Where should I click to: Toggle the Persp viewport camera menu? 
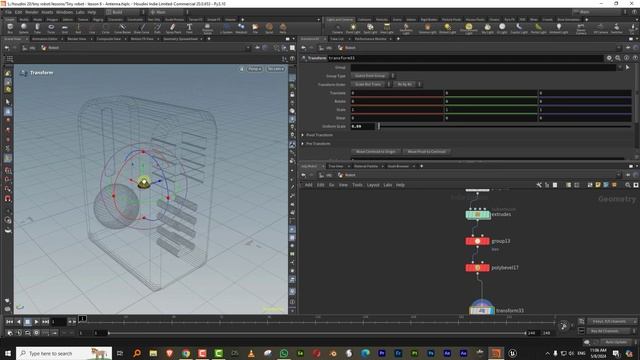tap(254, 69)
